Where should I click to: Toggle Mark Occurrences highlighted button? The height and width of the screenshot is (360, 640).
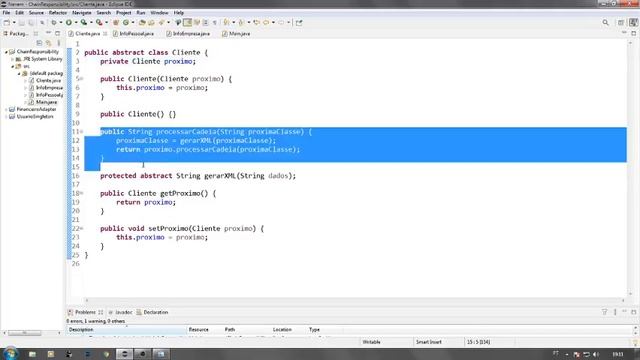[187, 22]
